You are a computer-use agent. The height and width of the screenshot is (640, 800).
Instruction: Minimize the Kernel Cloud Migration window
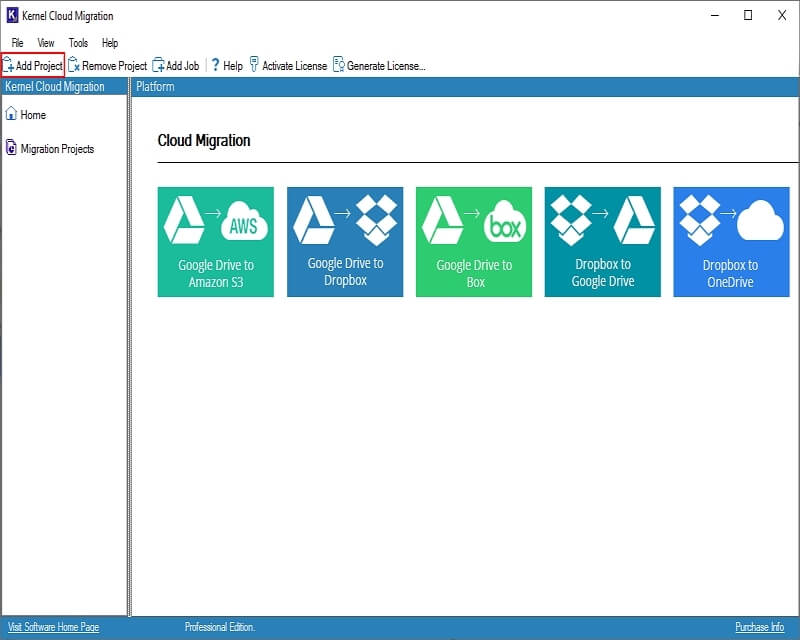(x=715, y=15)
